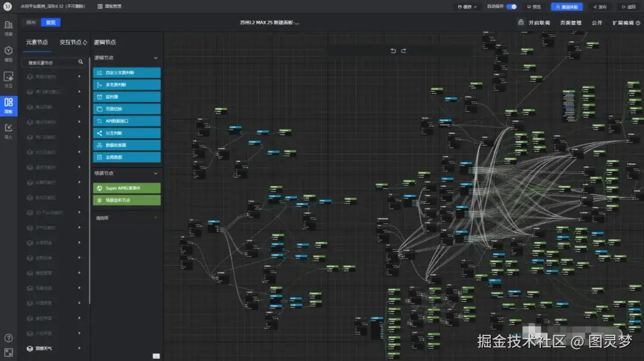This screenshot has height=361, width=644.
Task: Click the panel title 苏州L2 MAX 25
Action: (270, 23)
